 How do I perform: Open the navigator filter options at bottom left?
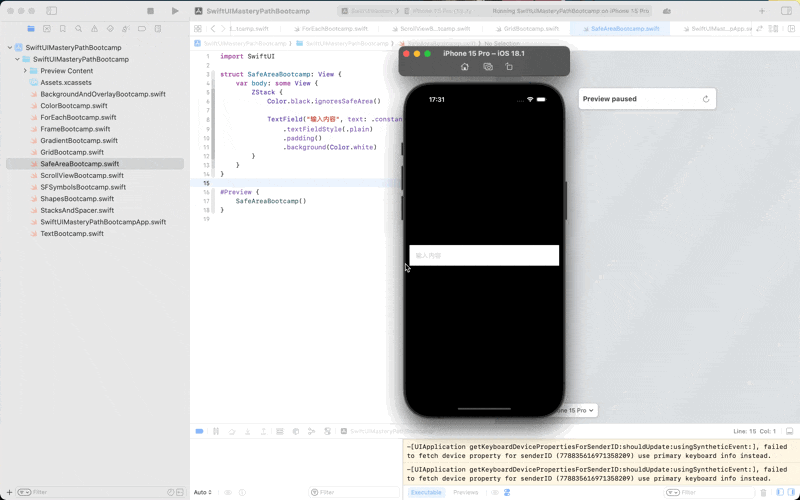click(x=24, y=492)
